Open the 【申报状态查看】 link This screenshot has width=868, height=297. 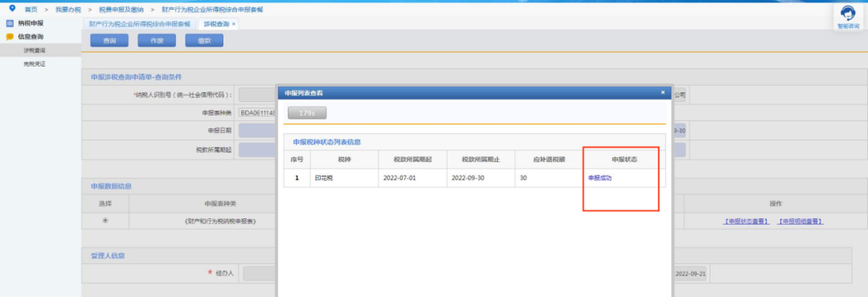[x=746, y=222]
